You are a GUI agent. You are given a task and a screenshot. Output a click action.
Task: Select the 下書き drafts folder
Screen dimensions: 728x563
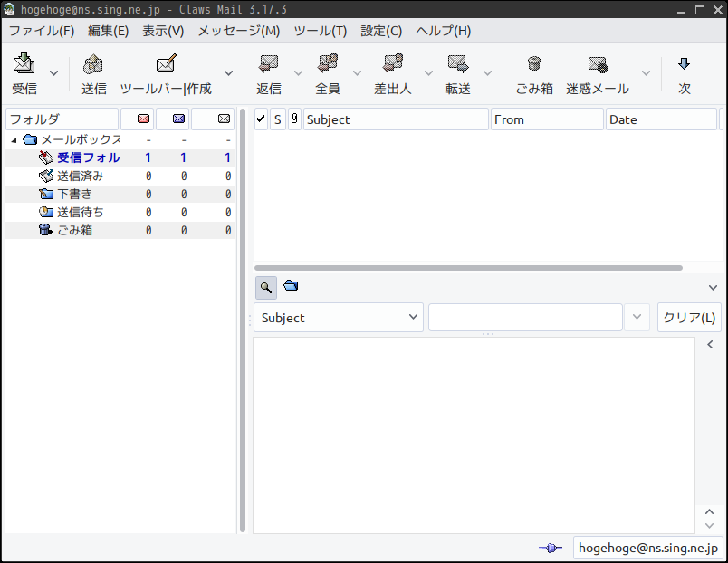click(x=120, y=194)
